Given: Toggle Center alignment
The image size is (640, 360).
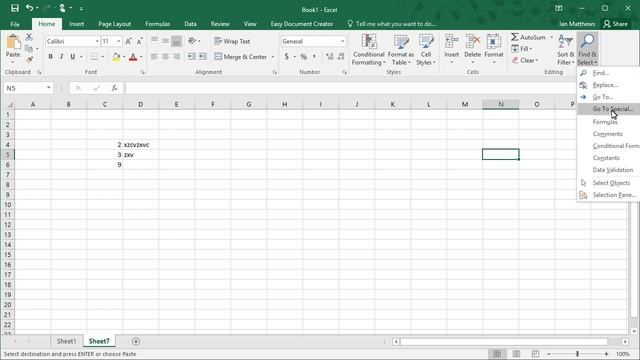Looking at the screenshot, I should (x=165, y=57).
